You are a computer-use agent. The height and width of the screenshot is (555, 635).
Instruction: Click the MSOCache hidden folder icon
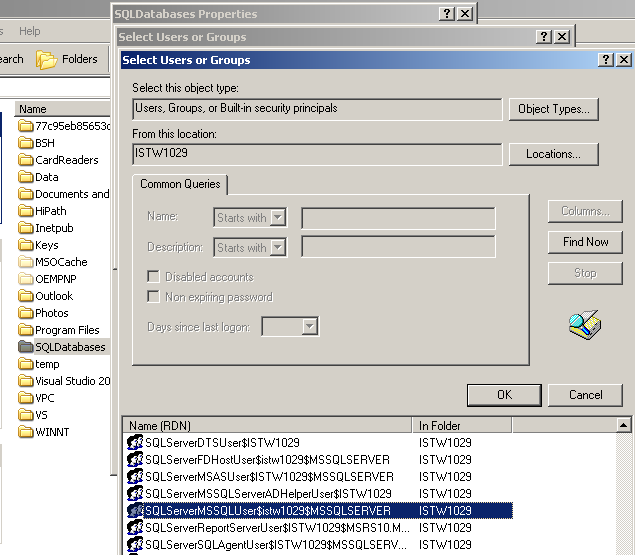26,262
